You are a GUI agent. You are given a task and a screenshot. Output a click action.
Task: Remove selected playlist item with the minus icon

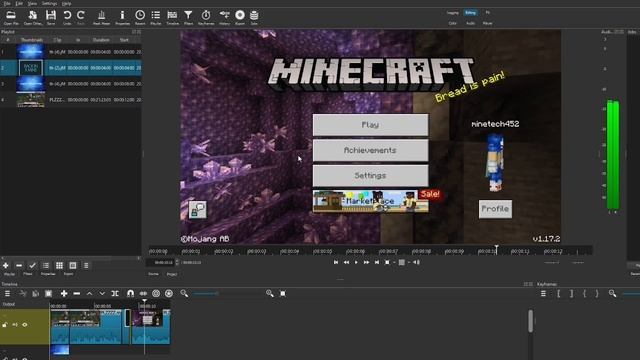(x=19, y=266)
